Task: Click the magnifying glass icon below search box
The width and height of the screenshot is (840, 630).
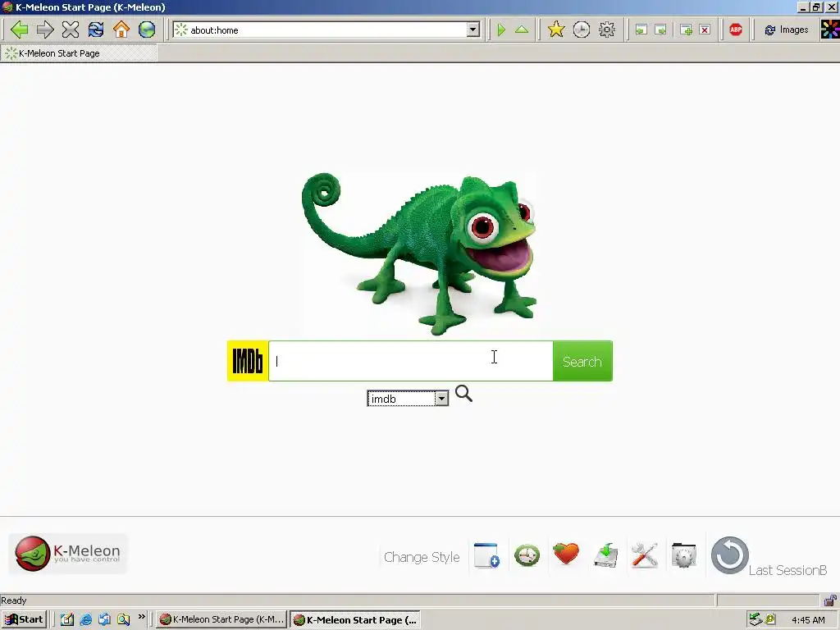Action: (463, 394)
